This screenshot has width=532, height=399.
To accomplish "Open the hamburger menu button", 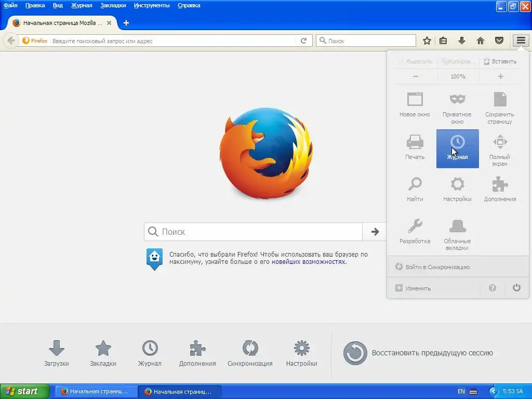I will click(x=521, y=41).
